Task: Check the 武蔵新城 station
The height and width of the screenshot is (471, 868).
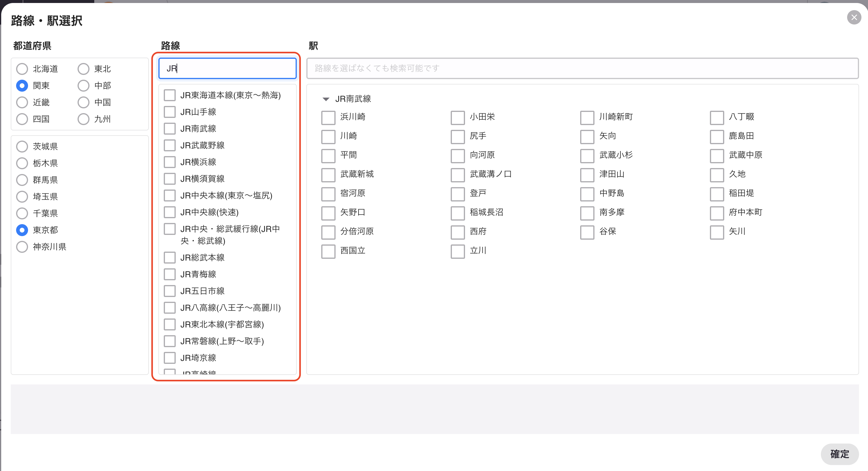Action: [328, 175]
